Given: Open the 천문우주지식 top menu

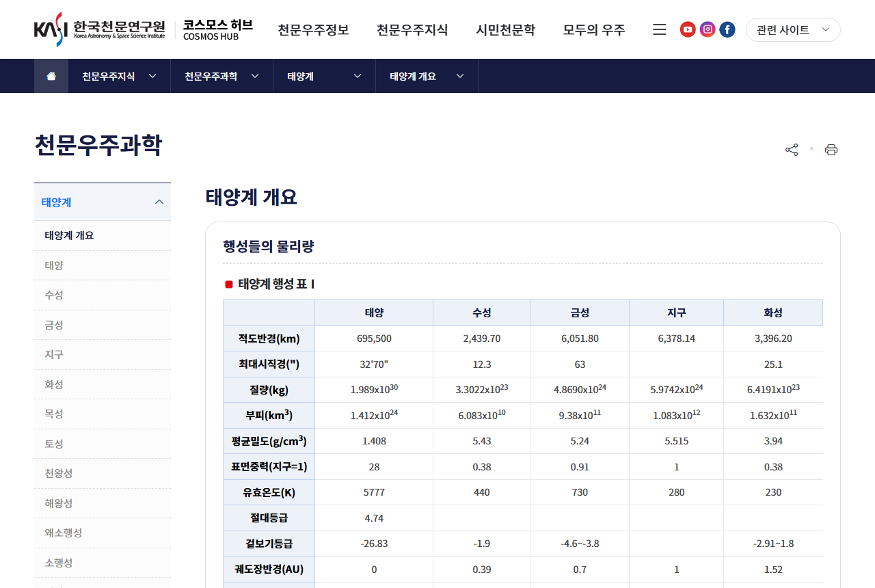Looking at the screenshot, I should (x=412, y=29).
